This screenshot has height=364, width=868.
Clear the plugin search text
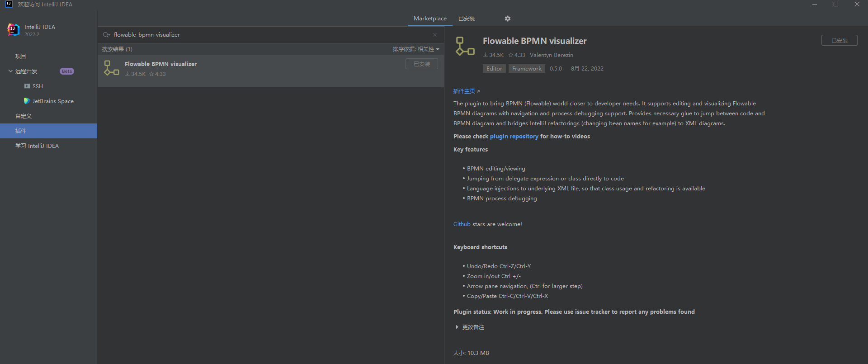point(435,35)
